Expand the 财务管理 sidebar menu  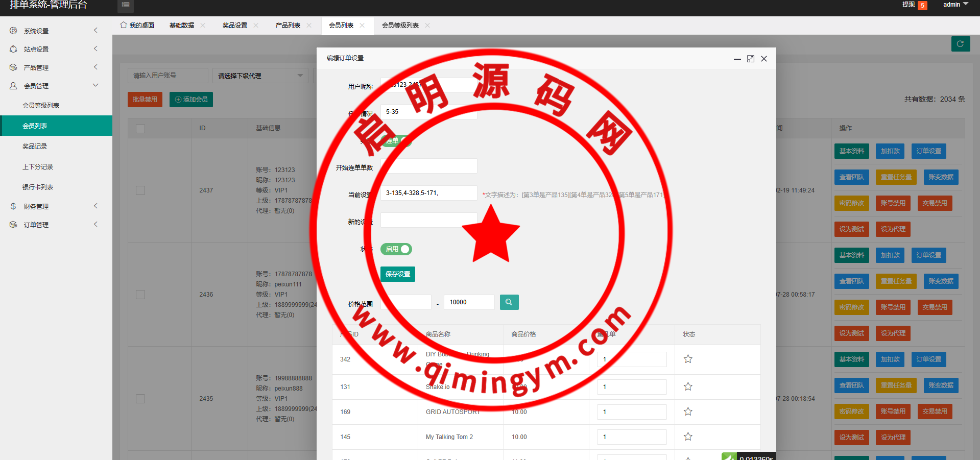pyautogui.click(x=54, y=206)
